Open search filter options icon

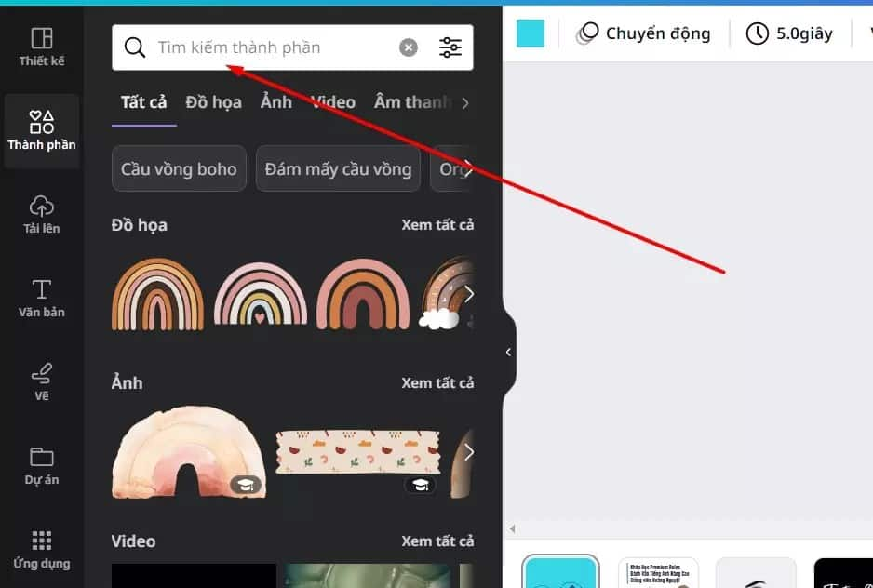click(450, 47)
